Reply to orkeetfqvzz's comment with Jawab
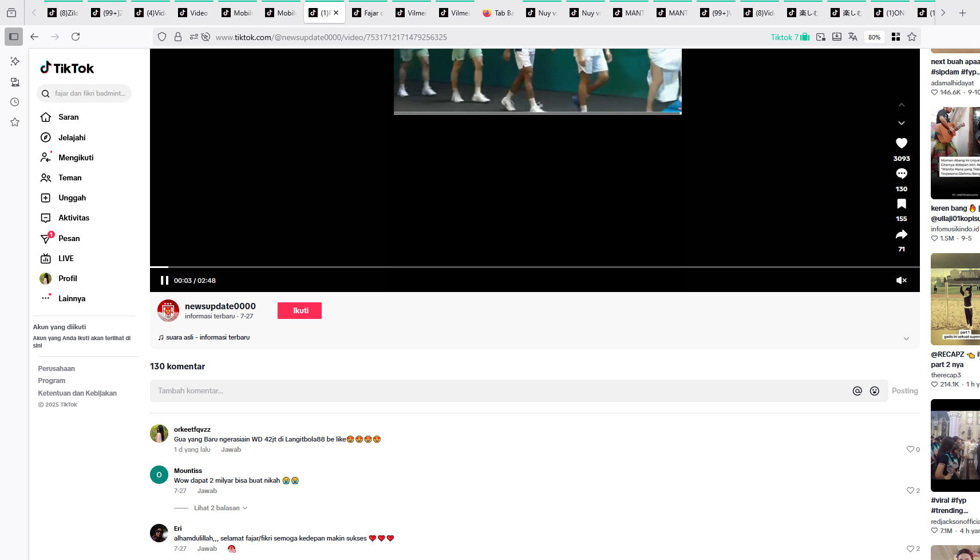Screen dimensions: 980x560 (231, 449)
